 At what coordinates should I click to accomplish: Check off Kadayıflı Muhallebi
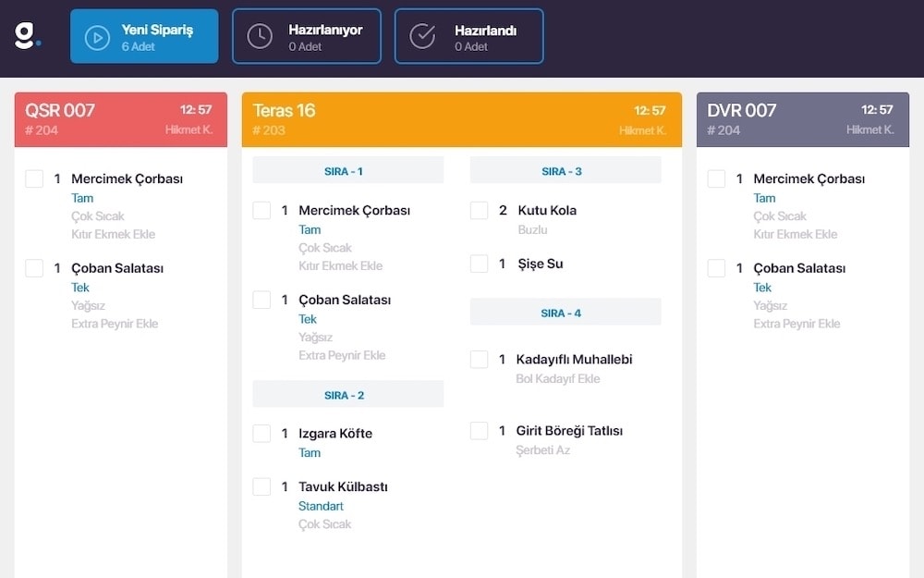[479, 360]
